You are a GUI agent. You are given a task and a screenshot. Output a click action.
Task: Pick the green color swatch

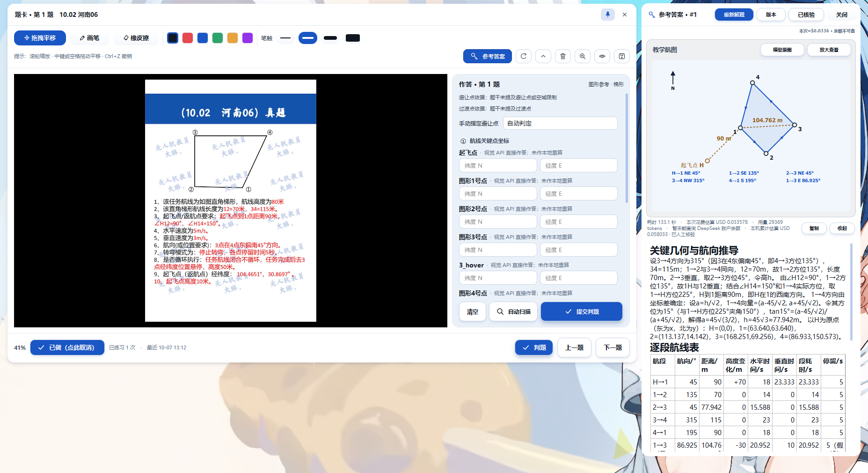tap(218, 38)
